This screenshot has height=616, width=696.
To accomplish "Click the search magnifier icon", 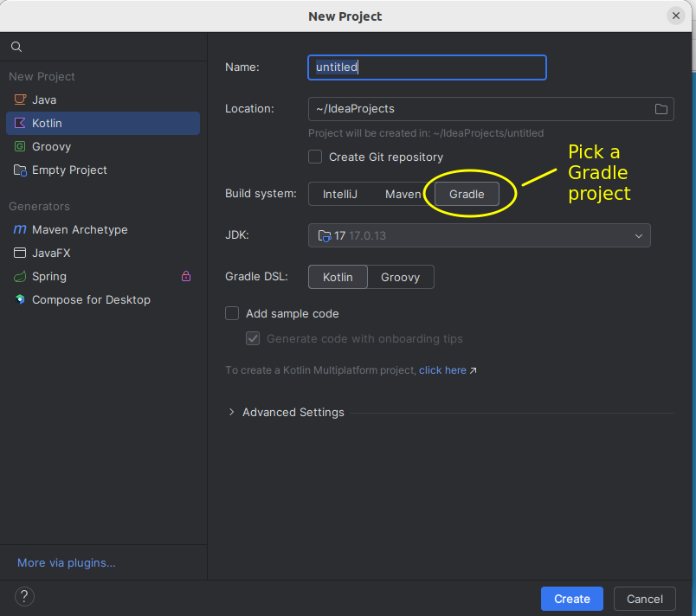I will click(x=16, y=47).
